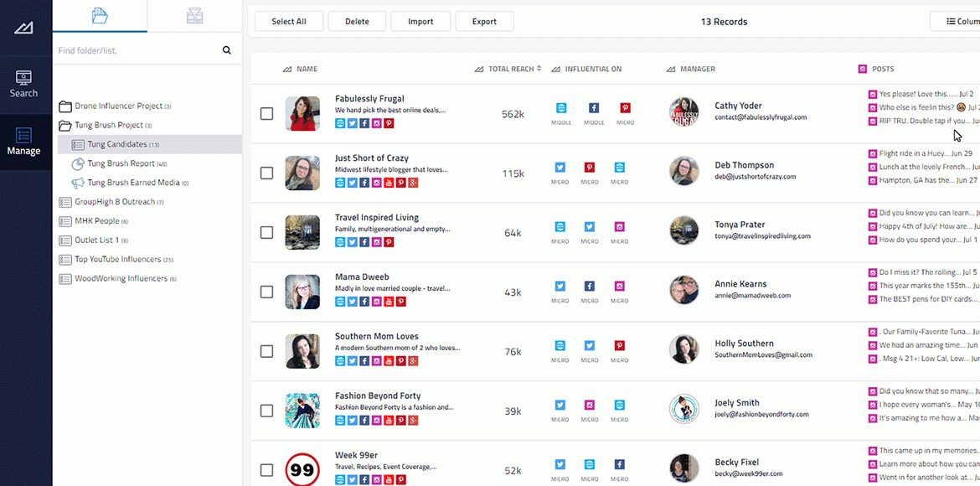Click the magnifier icon beside Find folder/list
The image size is (980, 486).
[227, 50]
